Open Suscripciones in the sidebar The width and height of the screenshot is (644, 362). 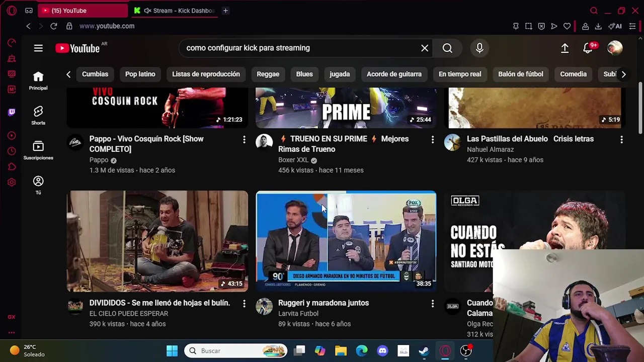pyautogui.click(x=38, y=150)
